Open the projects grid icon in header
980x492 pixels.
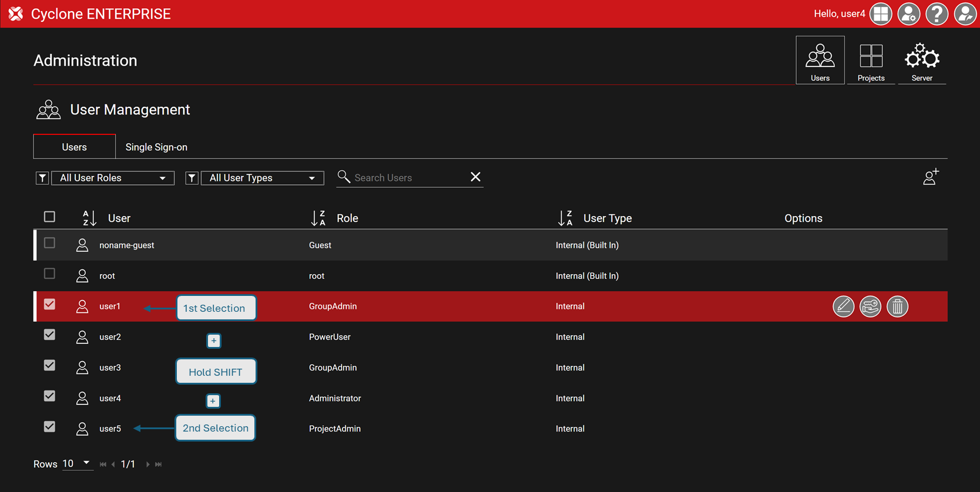pyautogui.click(x=881, y=14)
